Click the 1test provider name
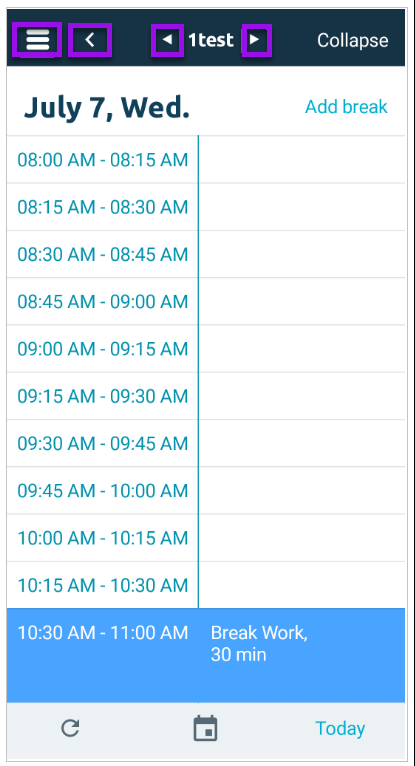 211,40
